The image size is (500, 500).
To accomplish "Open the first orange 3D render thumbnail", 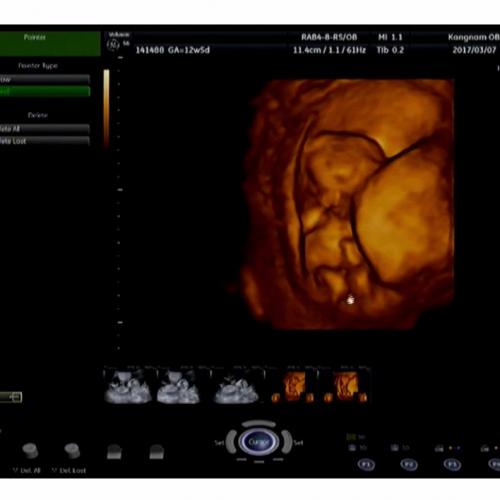I will (292, 386).
